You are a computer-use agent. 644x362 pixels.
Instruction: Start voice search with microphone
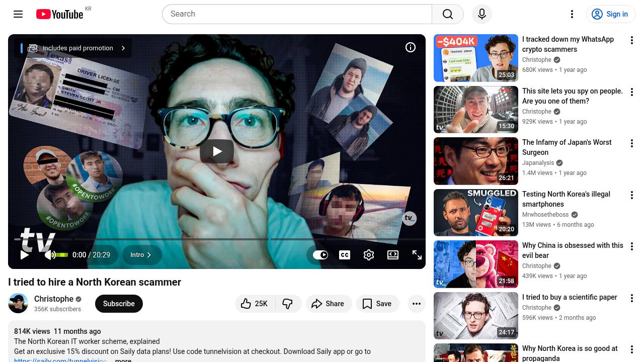pyautogui.click(x=482, y=14)
